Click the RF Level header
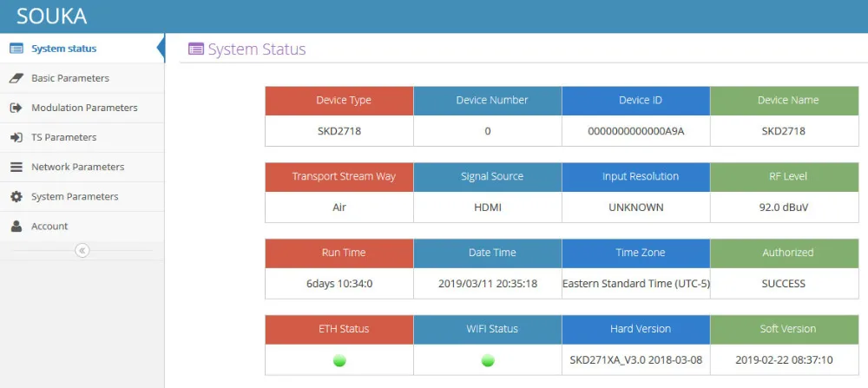This screenshot has width=868, height=388. pos(785,177)
